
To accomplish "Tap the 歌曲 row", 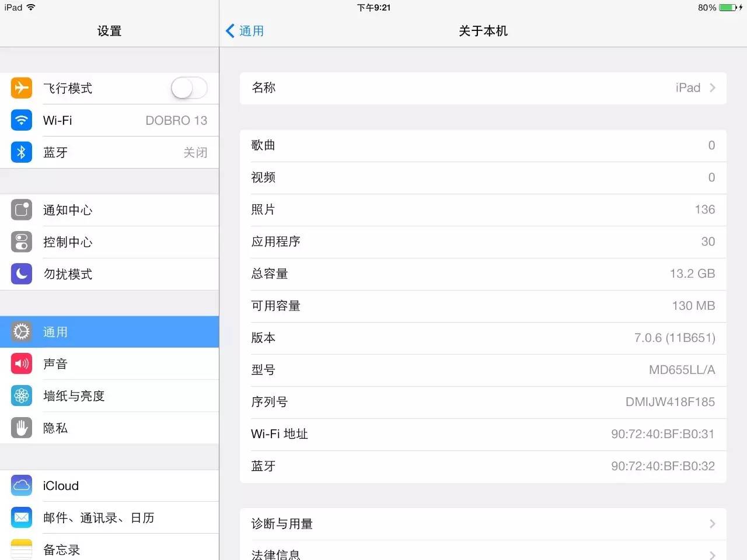I will 483,145.
